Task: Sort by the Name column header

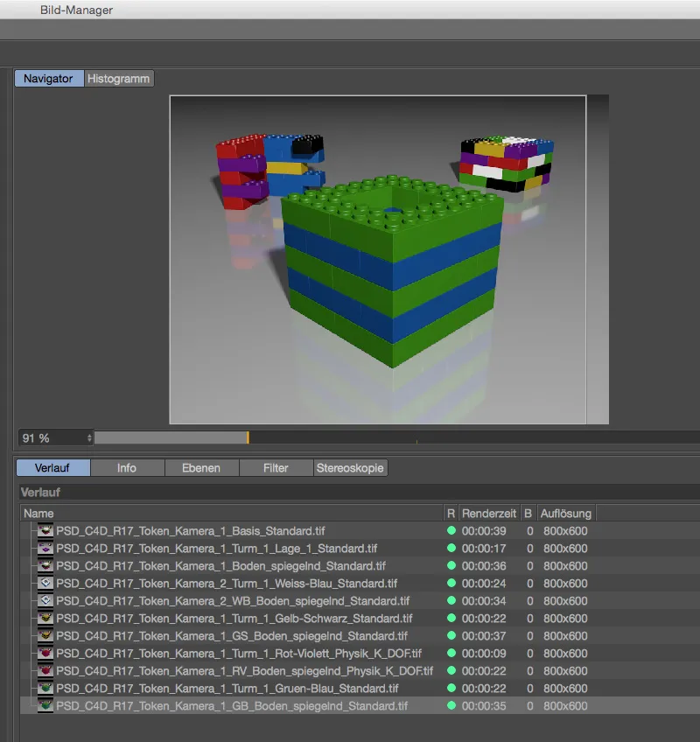Action: [x=232, y=514]
